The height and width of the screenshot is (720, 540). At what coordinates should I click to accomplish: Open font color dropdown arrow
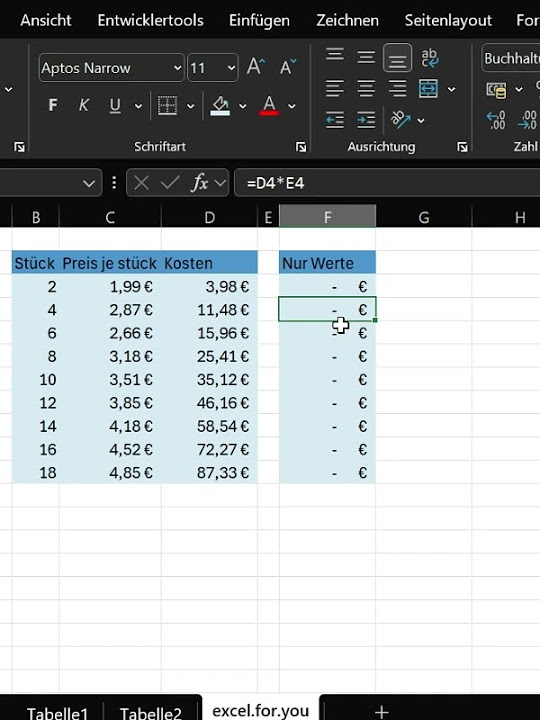pos(292,106)
